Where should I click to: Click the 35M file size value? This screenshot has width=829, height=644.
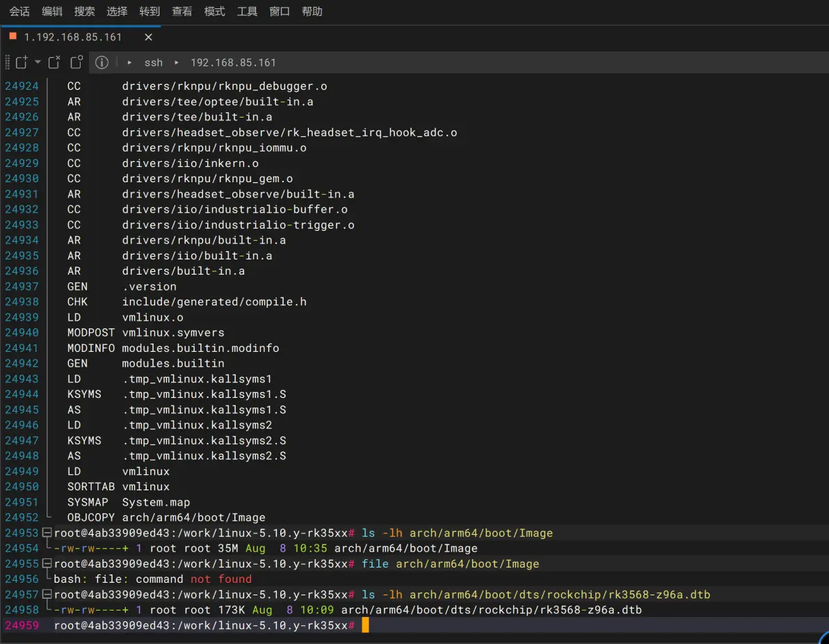click(228, 548)
